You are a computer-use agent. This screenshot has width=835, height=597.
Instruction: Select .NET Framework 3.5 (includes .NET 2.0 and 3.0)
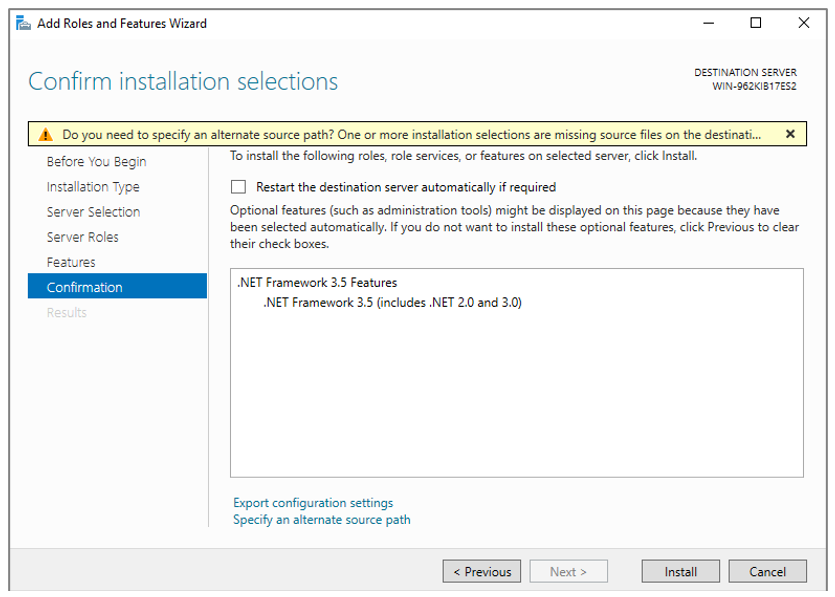point(379,302)
